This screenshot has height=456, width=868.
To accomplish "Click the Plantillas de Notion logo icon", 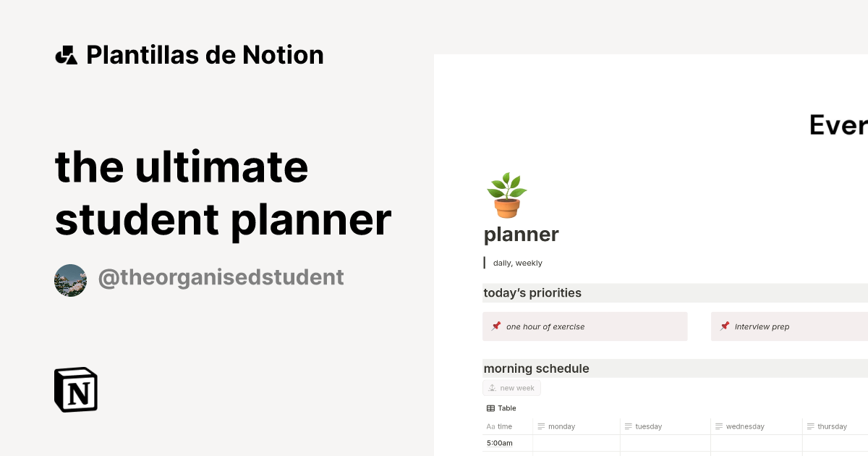I will [x=67, y=54].
